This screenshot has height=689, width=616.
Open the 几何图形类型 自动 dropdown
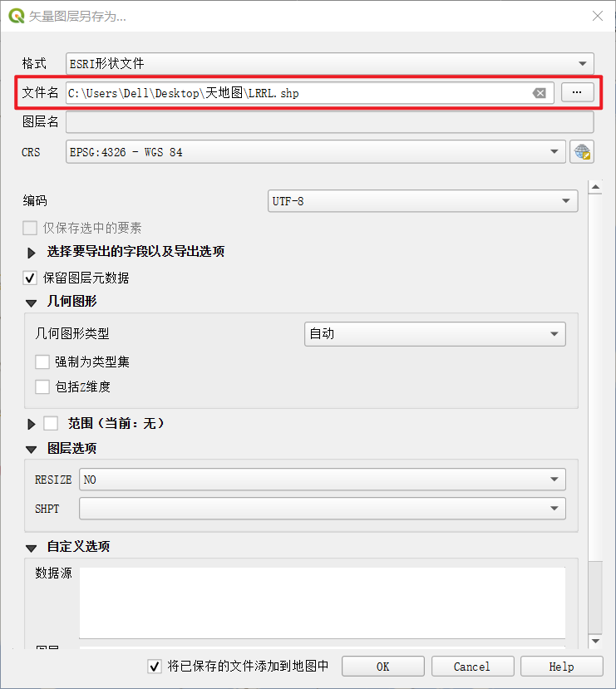435,334
